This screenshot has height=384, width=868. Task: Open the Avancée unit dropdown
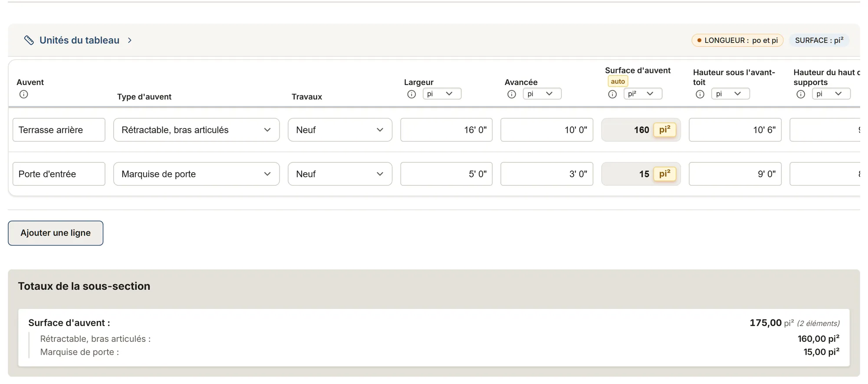(542, 94)
